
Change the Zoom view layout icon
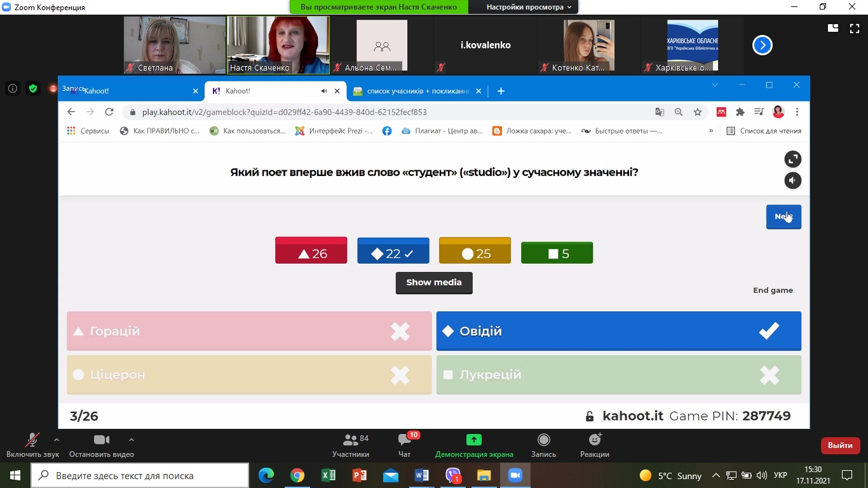(x=833, y=28)
